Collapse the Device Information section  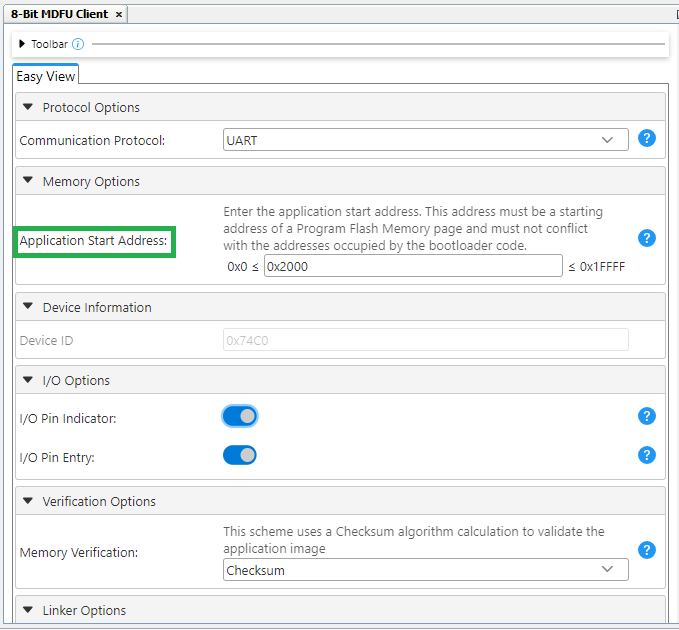[x=27, y=307]
